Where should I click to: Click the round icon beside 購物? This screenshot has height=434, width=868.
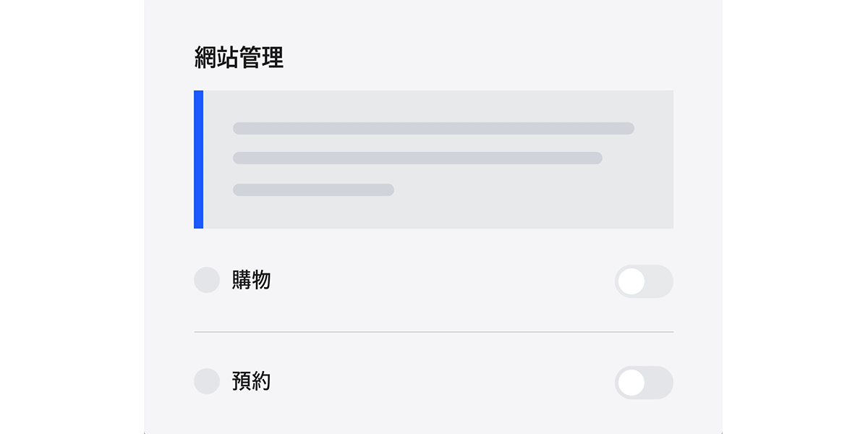pyautogui.click(x=207, y=280)
